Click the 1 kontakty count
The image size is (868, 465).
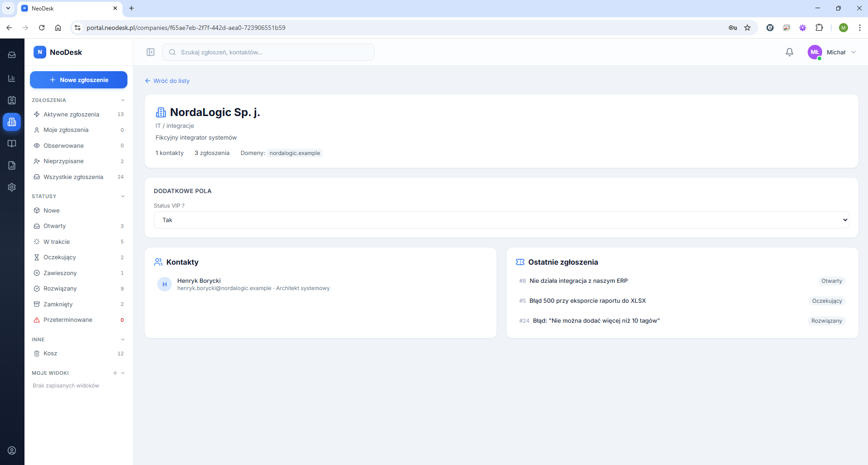pyautogui.click(x=170, y=153)
